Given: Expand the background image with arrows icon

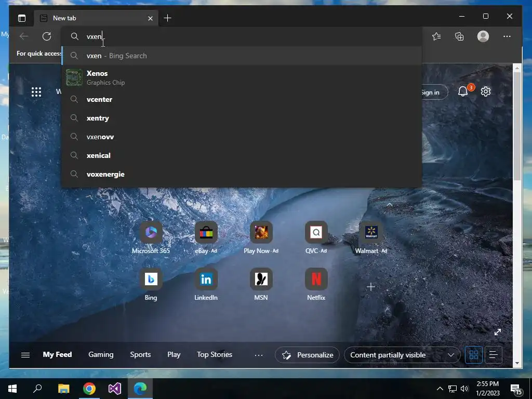Looking at the screenshot, I should tap(498, 332).
